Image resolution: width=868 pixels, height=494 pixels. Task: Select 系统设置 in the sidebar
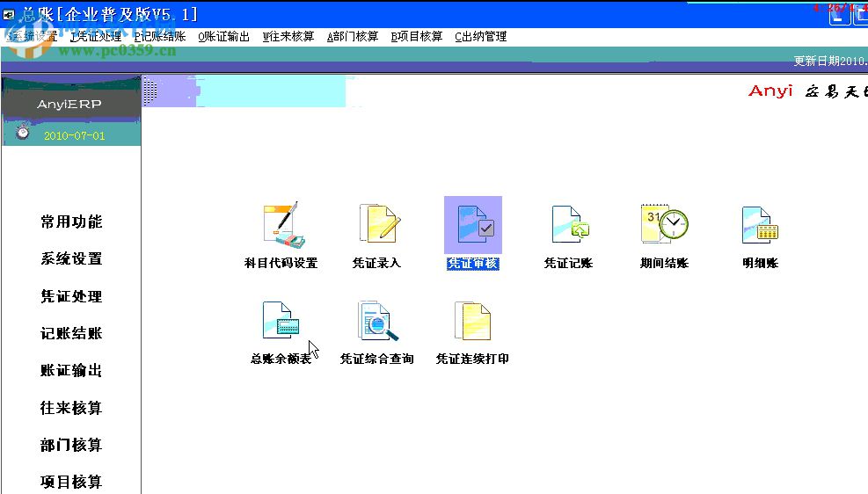71,259
